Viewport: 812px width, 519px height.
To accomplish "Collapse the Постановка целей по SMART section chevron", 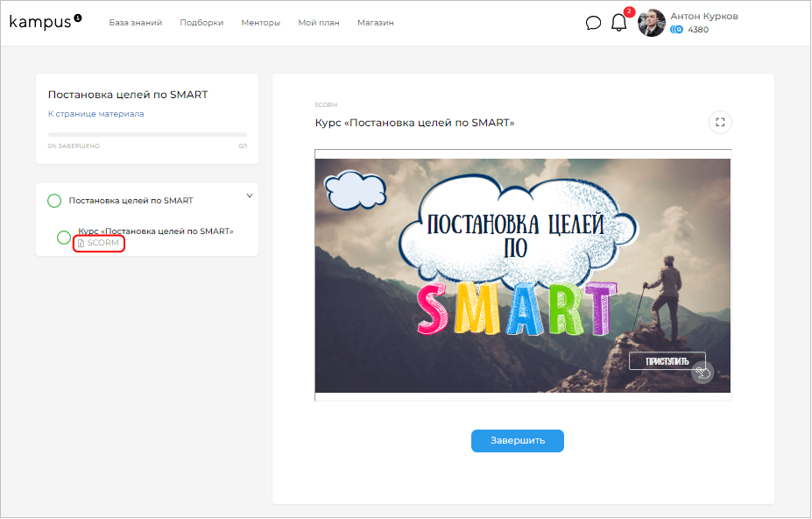I will pos(249,196).
